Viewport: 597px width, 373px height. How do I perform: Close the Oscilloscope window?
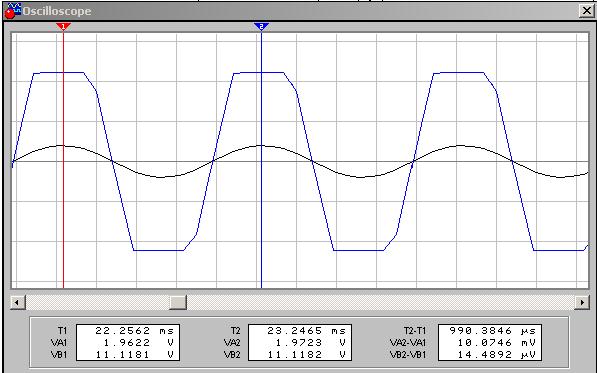pos(586,11)
